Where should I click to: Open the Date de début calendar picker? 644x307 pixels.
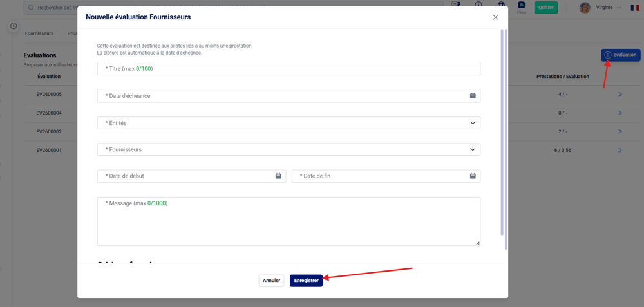click(x=278, y=176)
